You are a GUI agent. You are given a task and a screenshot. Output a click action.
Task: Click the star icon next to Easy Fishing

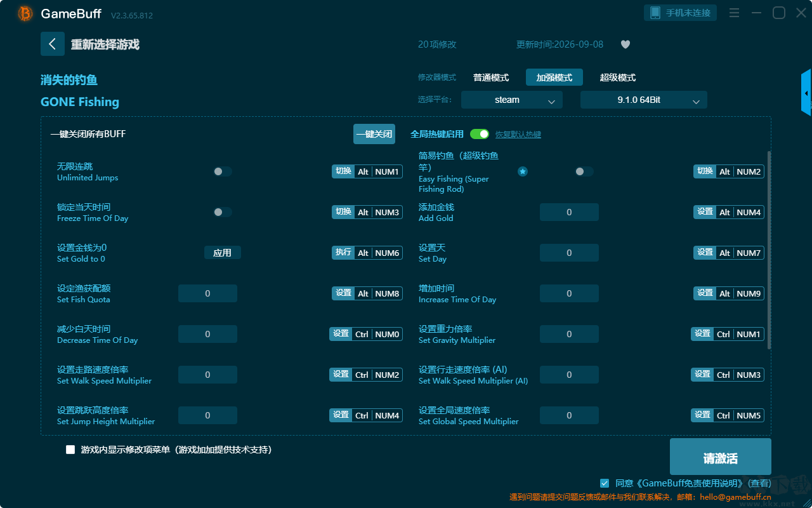pyautogui.click(x=523, y=171)
